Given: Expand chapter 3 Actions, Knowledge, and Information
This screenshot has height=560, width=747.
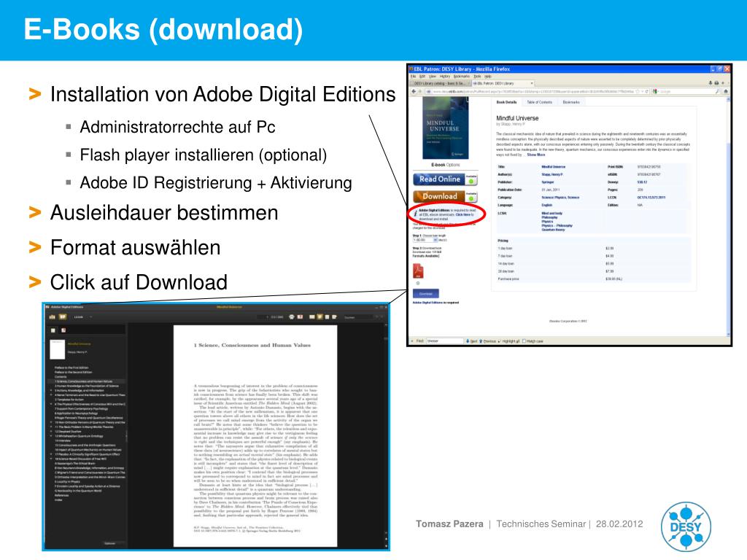Looking at the screenshot, I should tap(51, 390).
